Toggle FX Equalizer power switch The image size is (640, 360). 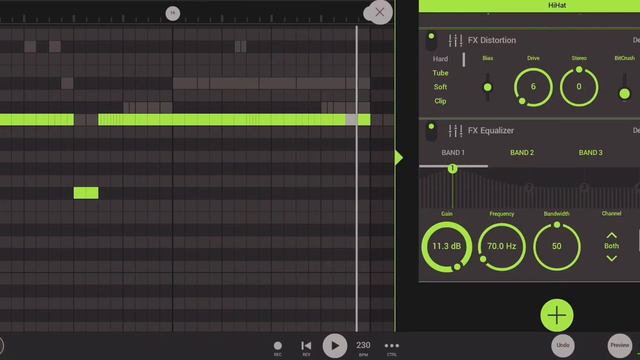point(431,132)
